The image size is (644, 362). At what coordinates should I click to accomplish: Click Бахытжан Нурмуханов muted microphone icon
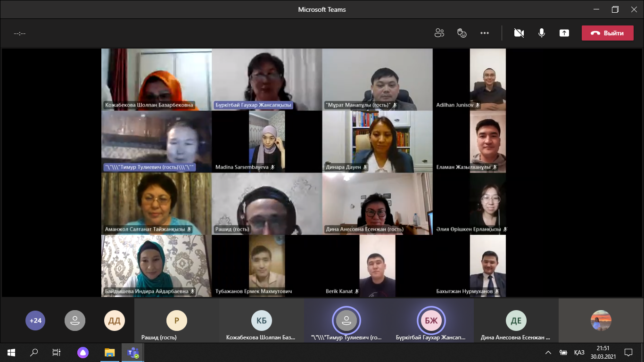pos(497,292)
